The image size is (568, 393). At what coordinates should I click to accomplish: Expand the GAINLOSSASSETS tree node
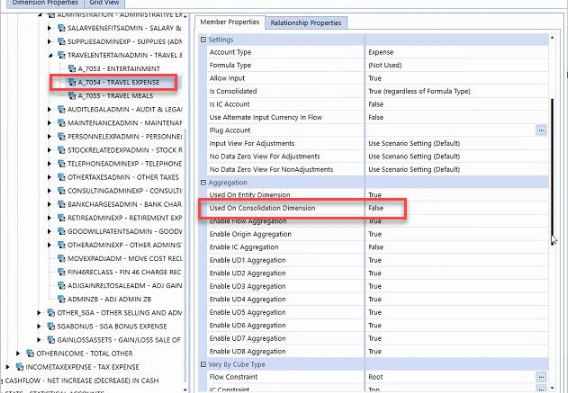coord(39,340)
